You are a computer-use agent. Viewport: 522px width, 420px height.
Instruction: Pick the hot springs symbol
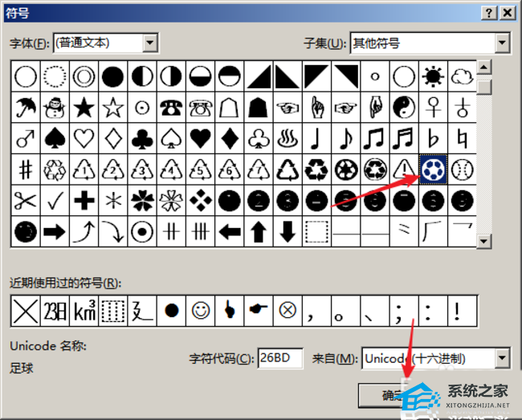coord(288,138)
